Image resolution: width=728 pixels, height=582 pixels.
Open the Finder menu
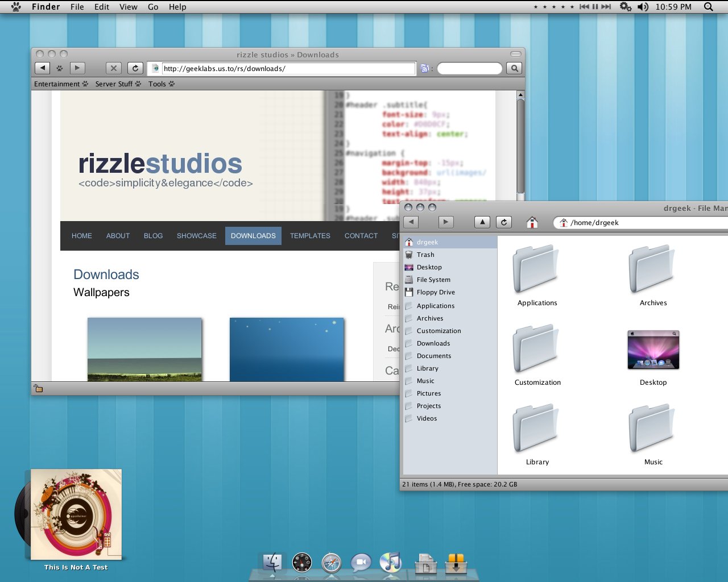[x=46, y=7]
